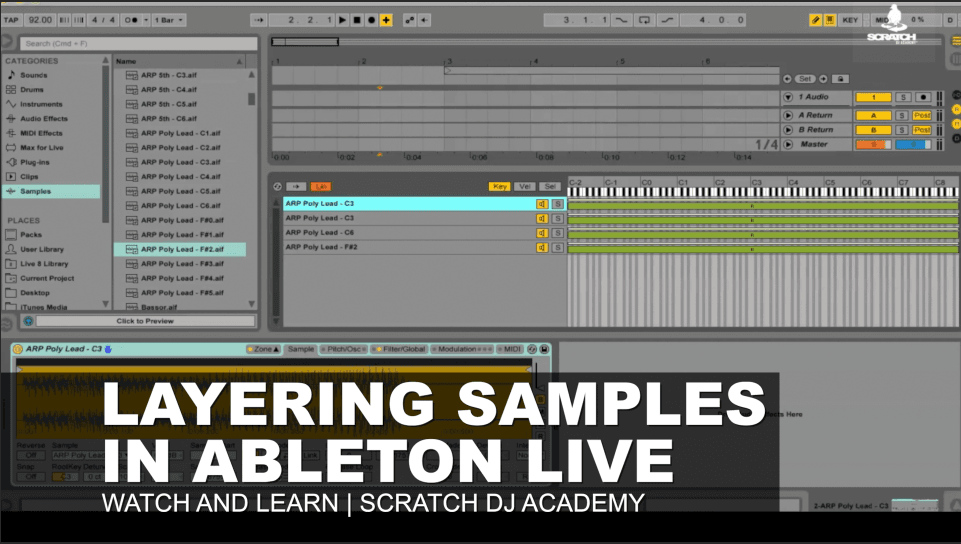Image resolution: width=961 pixels, height=544 pixels.
Task: Click the Punch-In switch icon
Action: (621, 20)
